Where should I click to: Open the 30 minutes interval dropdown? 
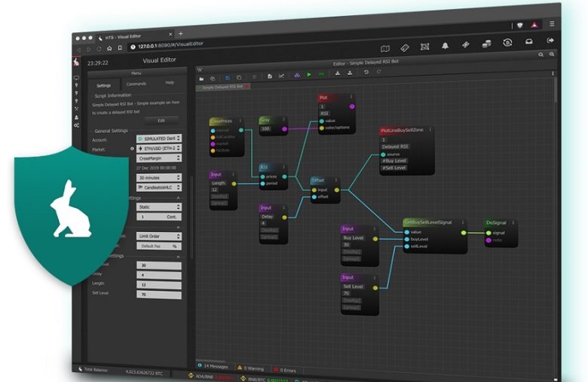click(x=159, y=177)
